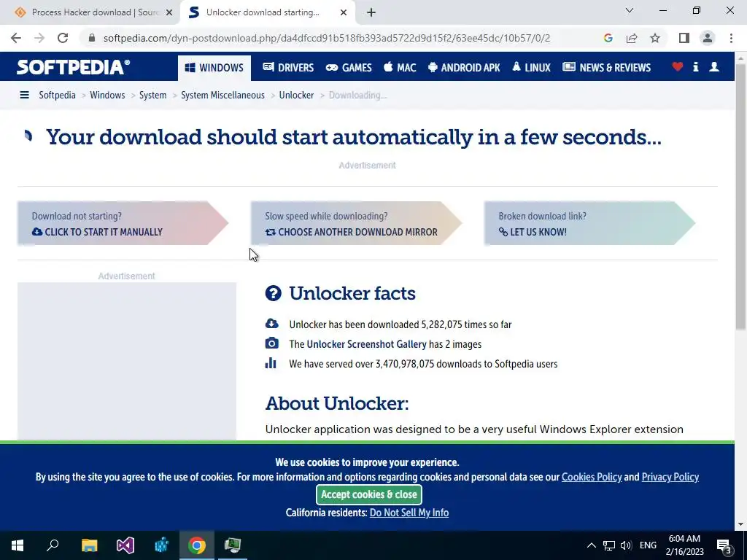Click the bar chart statistics icon
747x560 pixels.
[271, 363]
